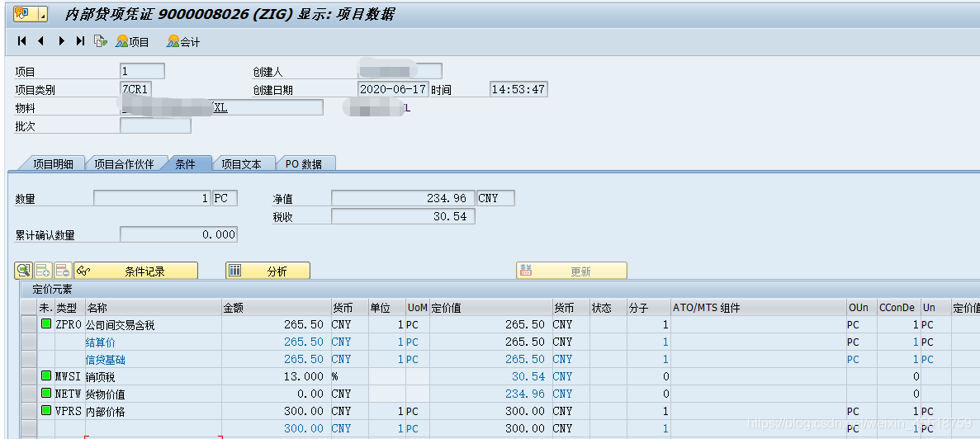Image resolution: width=980 pixels, height=439 pixels.
Task: Click the 13.000 amount cell for MWSI
Action: click(276, 376)
